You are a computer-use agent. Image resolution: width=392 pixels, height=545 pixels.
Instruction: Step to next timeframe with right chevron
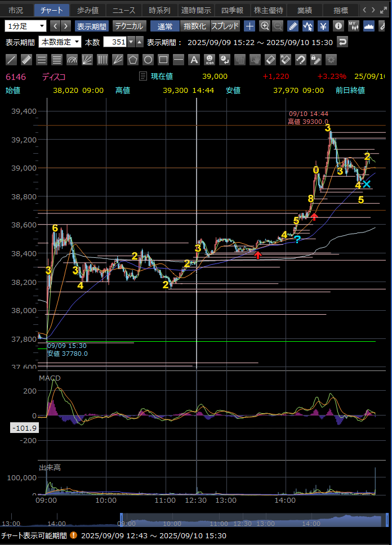point(66,26)
